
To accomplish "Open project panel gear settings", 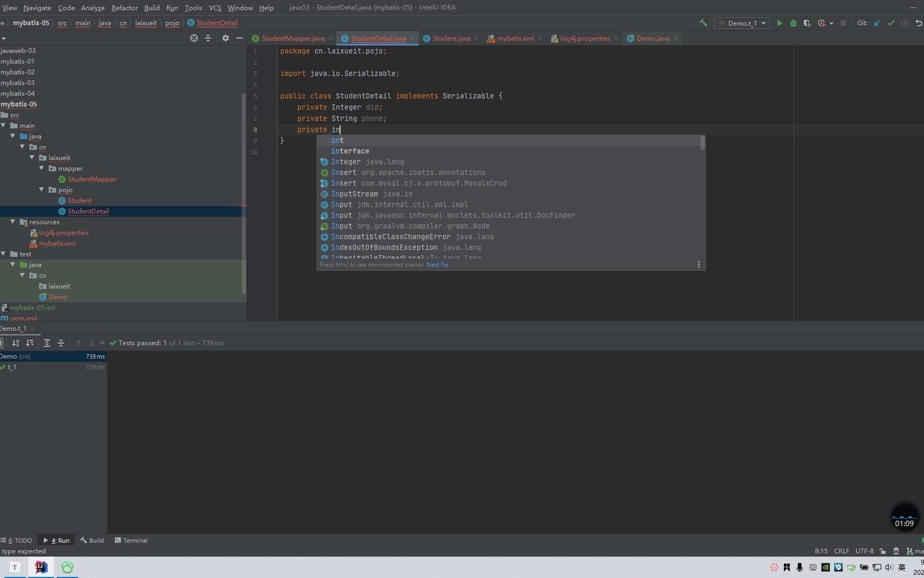I will click(226, 38).
